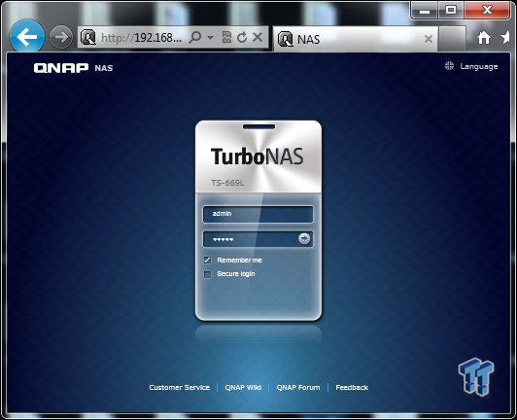Click the QNAP logo
The image size is (517, 420).
[x=61, y=68]
